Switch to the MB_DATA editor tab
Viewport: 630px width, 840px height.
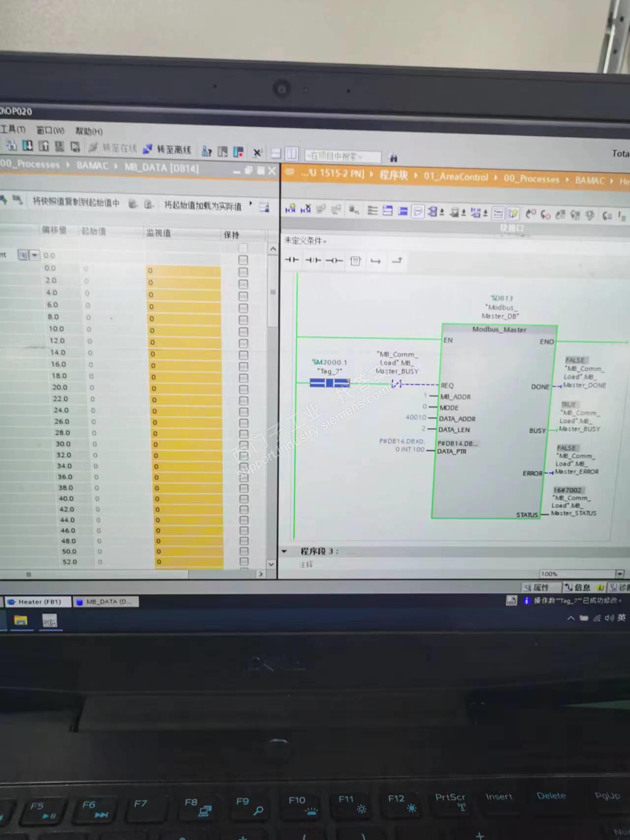coord(106,602)
